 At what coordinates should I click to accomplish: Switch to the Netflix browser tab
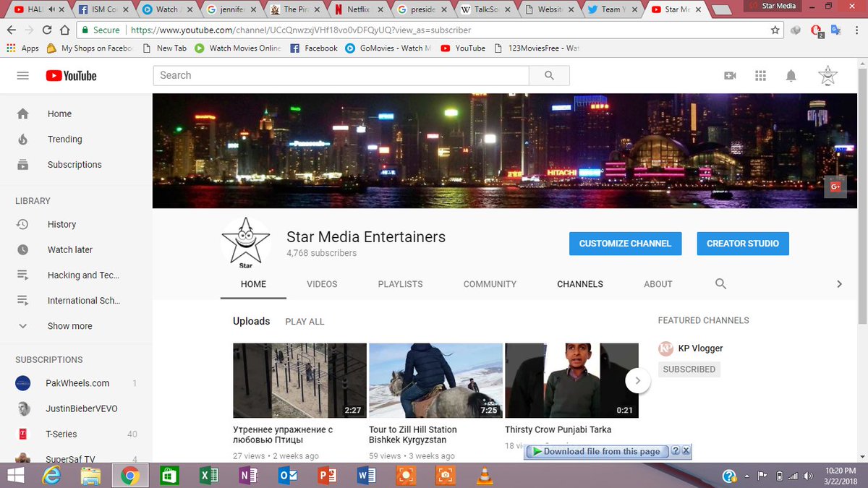point(357,9)
